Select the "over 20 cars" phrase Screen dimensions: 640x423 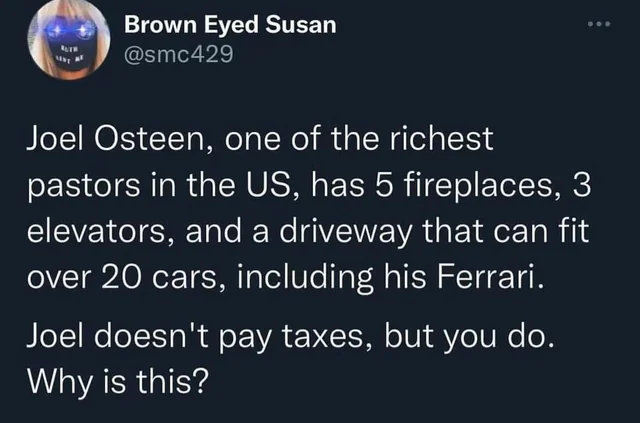[x=122, y=277]
